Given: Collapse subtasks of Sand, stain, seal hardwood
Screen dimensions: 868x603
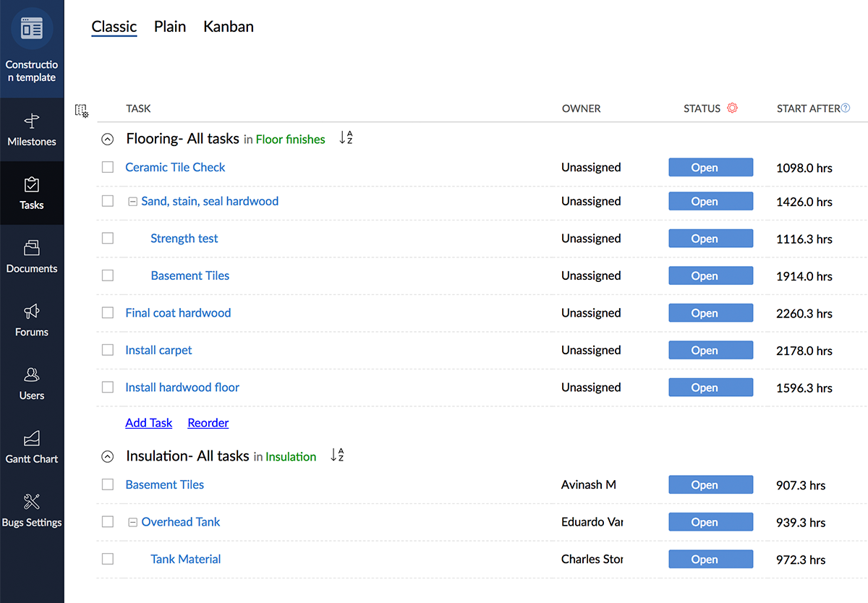Looking at the screenshot, I should 132,202.
